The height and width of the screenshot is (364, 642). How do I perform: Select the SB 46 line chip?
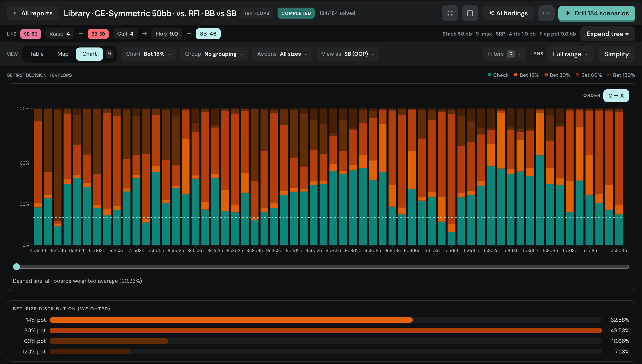click(208, 34)
